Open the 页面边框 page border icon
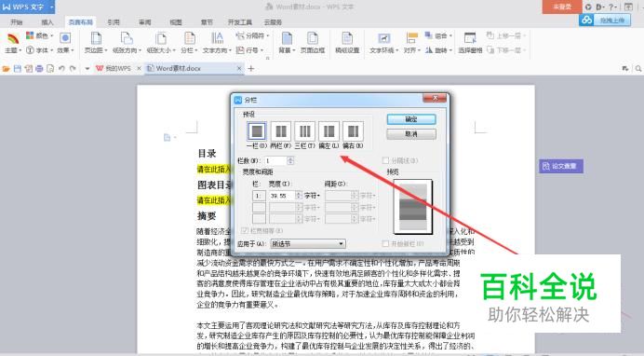Image resolution: width=644 pixels, height=356 pixels. tap(313, 38)
